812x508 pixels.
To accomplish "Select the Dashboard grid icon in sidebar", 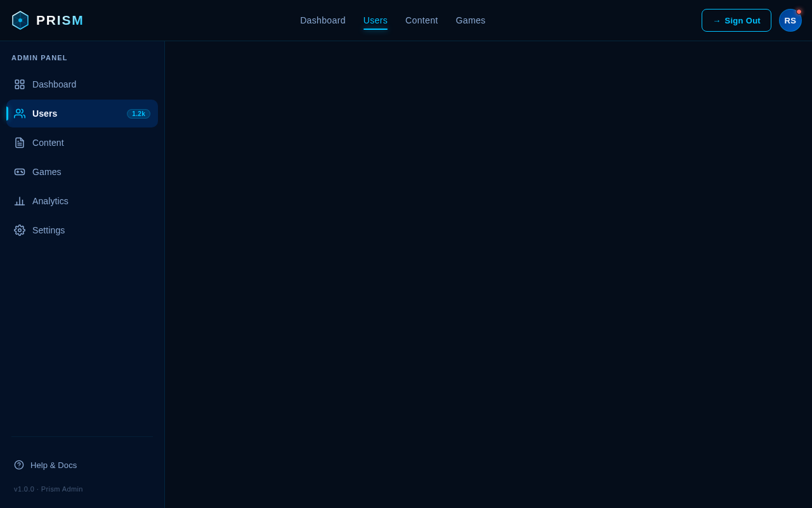I will [x=20, y=84].
